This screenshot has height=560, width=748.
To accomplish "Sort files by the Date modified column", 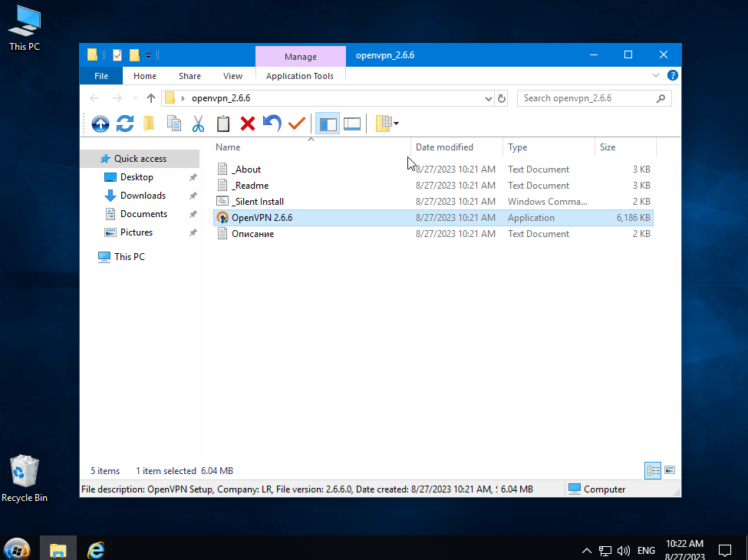I will 456,147.
